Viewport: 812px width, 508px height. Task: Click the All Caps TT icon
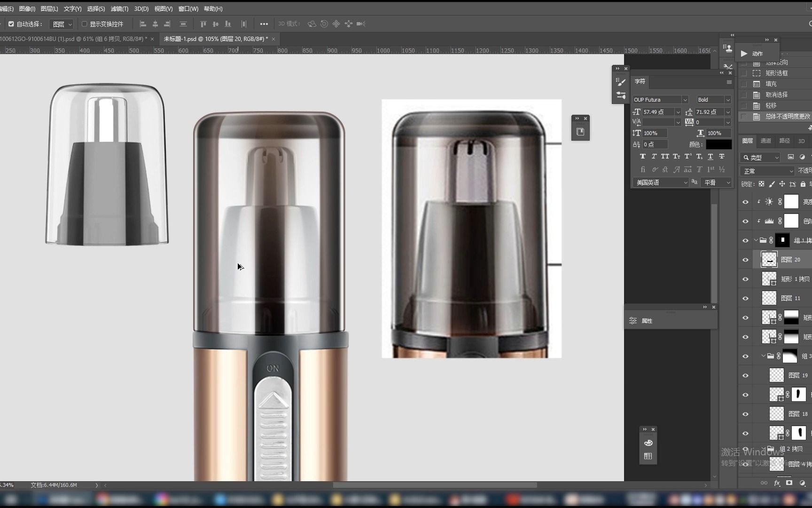(665, 156)
